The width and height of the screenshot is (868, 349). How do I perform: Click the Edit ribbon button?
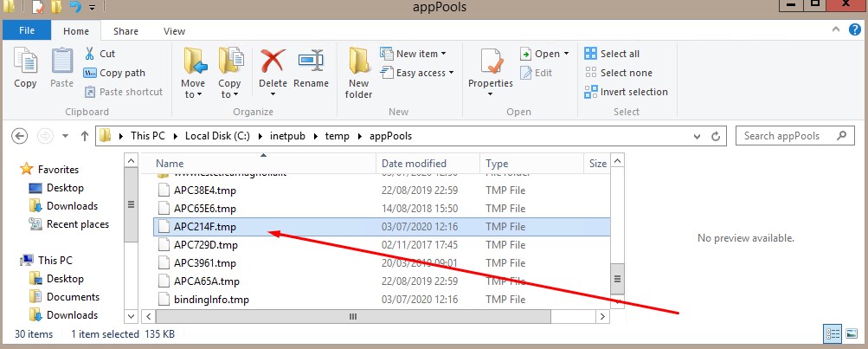[x=536, y=73]
